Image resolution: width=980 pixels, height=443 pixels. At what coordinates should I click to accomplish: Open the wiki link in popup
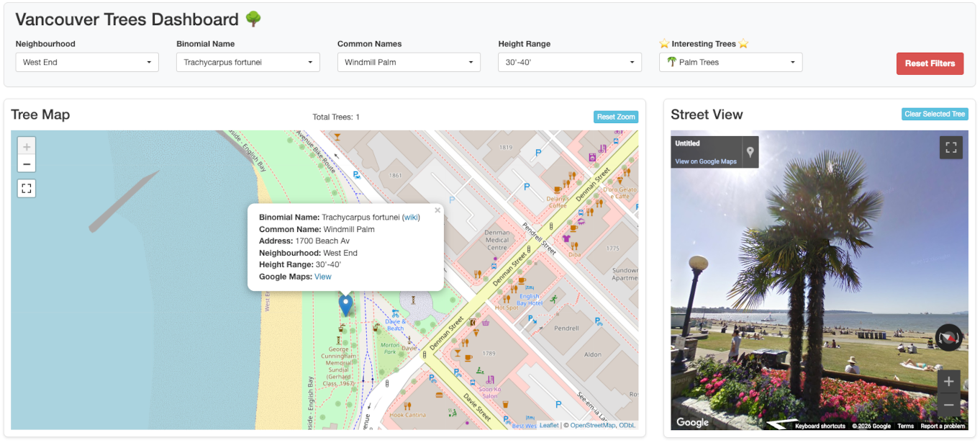tap(410, 218)
